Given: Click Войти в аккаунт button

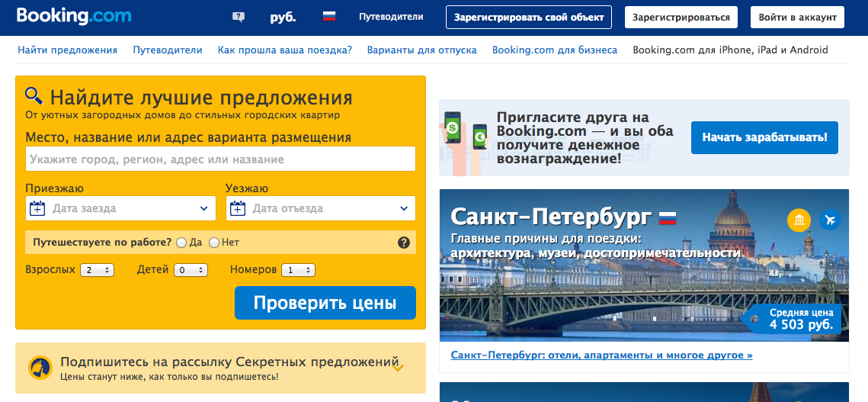Looking at the screenshot, I should [798, 18].
